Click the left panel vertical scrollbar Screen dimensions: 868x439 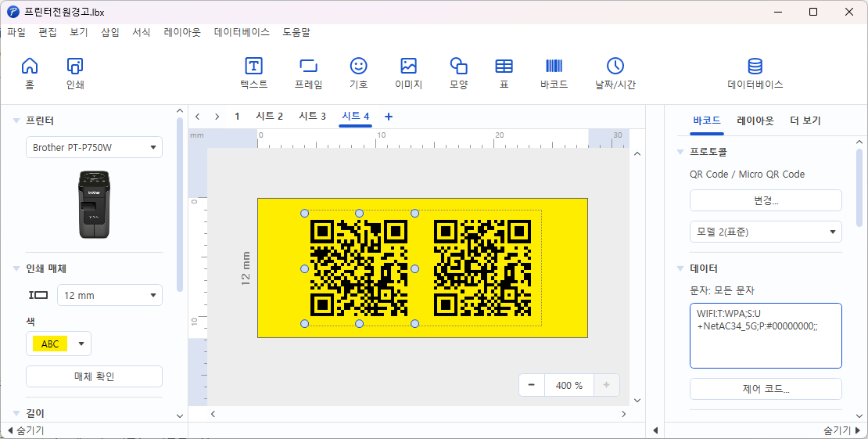click(x=179, y=203)
